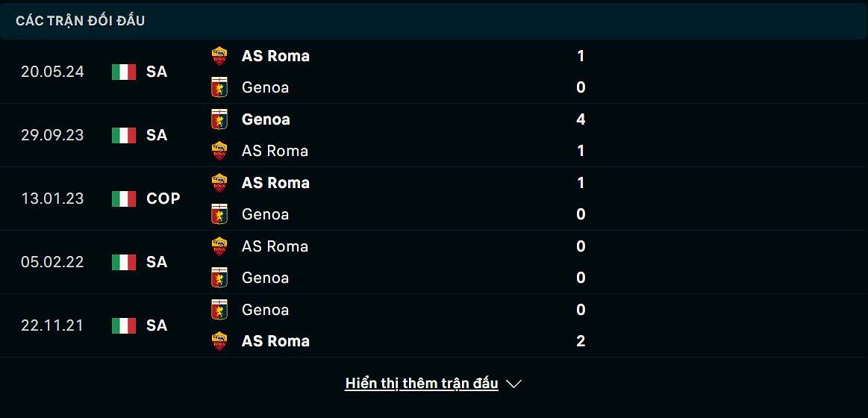Image resolution: width=868 pixels, height=418 pixels.
Task: Click Italy flag next to COP
Action: click(x=124, y=199)
